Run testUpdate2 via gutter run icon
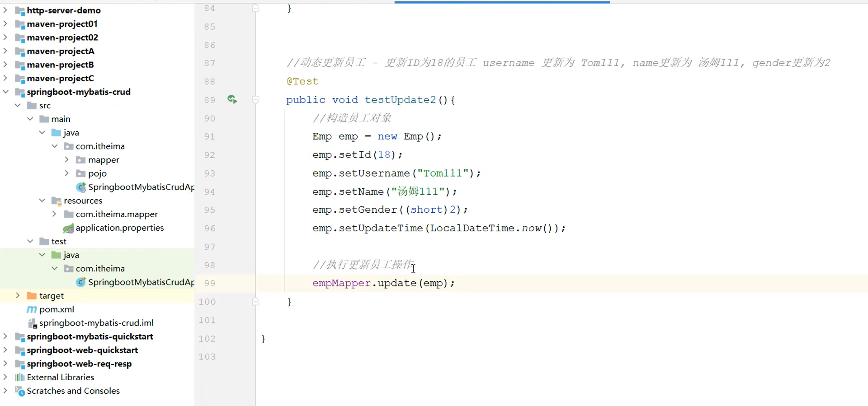The image size is (868, 406). tap(232, 99)
